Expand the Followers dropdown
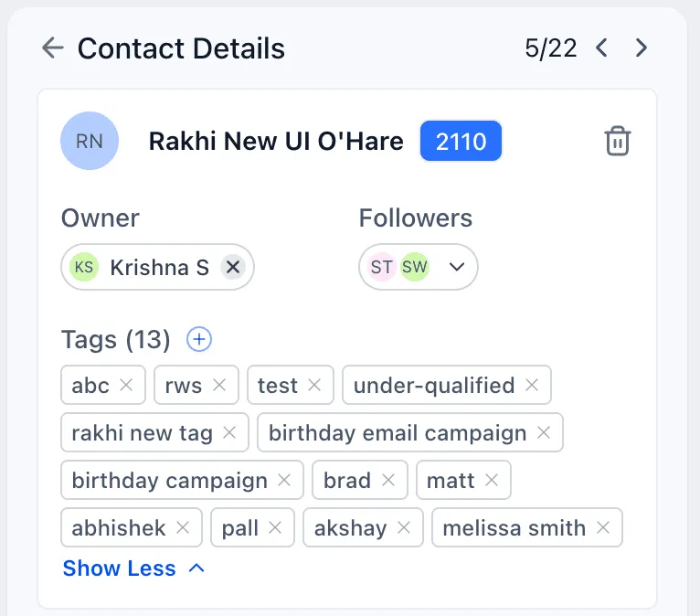The image size is (700, 616). pos(457,267)
